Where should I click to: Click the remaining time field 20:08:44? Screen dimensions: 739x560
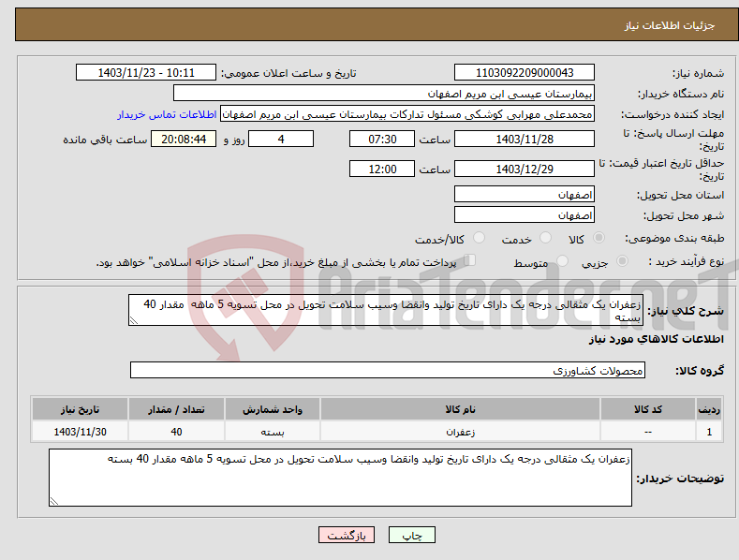pyautogui.click(x=184, y=139)
